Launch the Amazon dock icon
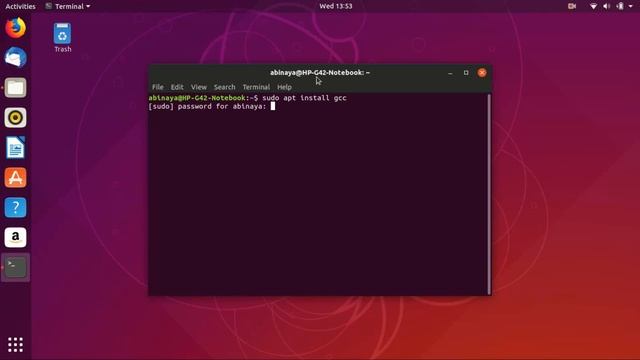Screen dimensions: 640x360 (16, 237)
